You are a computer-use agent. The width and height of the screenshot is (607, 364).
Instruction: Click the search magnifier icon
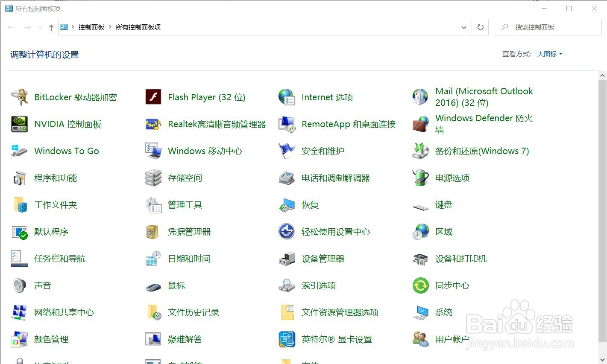click(x=505, y=27)
